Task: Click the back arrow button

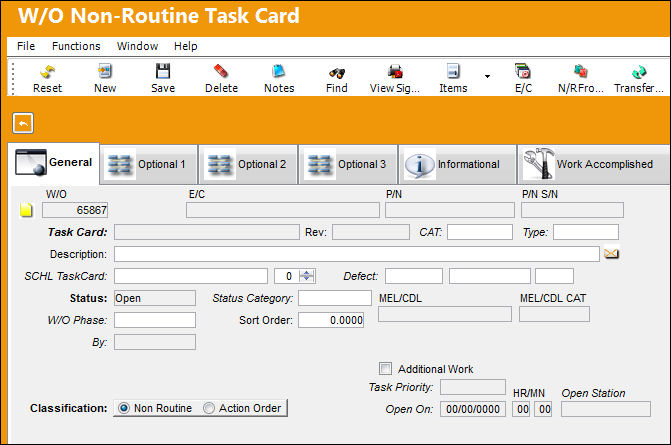Action: pos(23,124)
